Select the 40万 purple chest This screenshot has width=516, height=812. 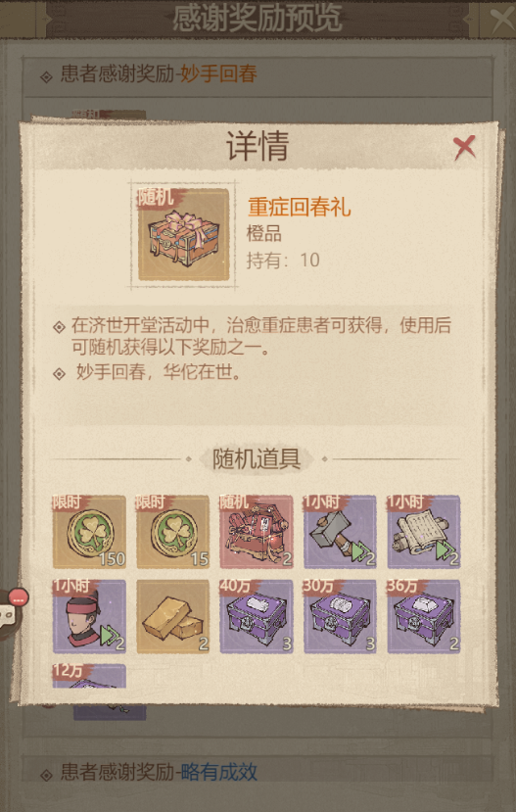(257, 616)
